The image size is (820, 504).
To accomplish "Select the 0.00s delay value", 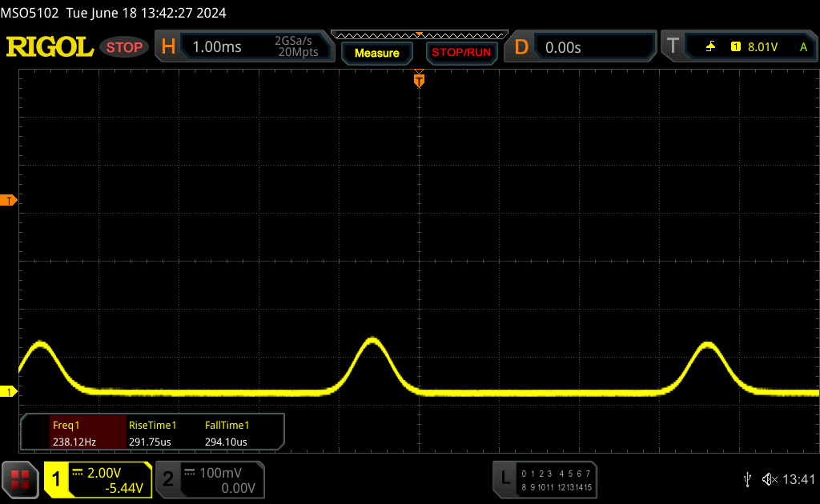I will 563,47.
